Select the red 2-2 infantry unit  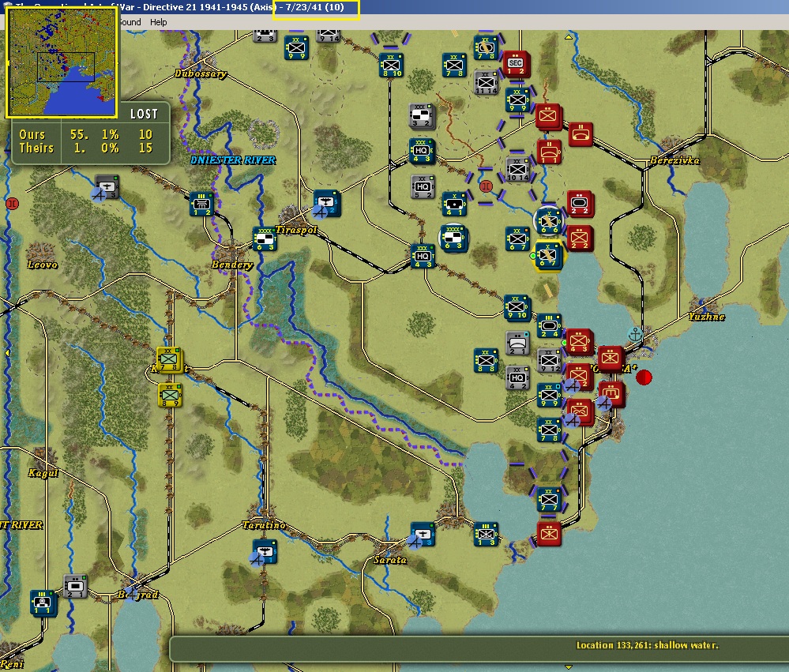[580, 238]
